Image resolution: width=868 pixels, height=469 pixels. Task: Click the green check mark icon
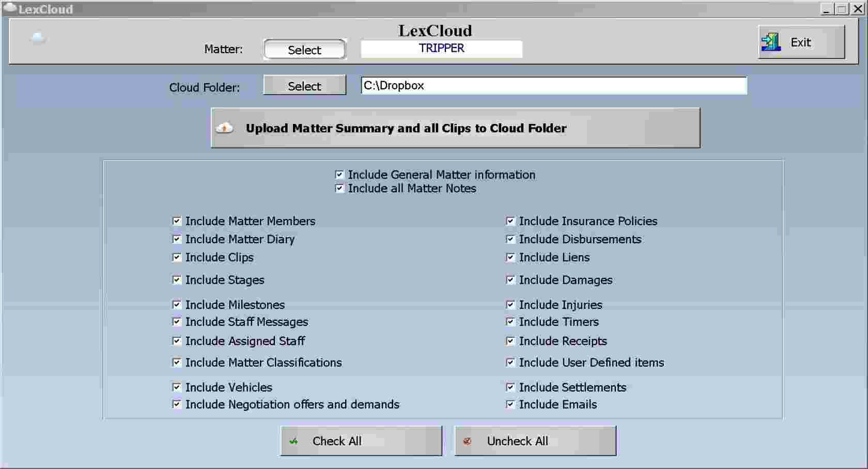(x=293, y=441)
